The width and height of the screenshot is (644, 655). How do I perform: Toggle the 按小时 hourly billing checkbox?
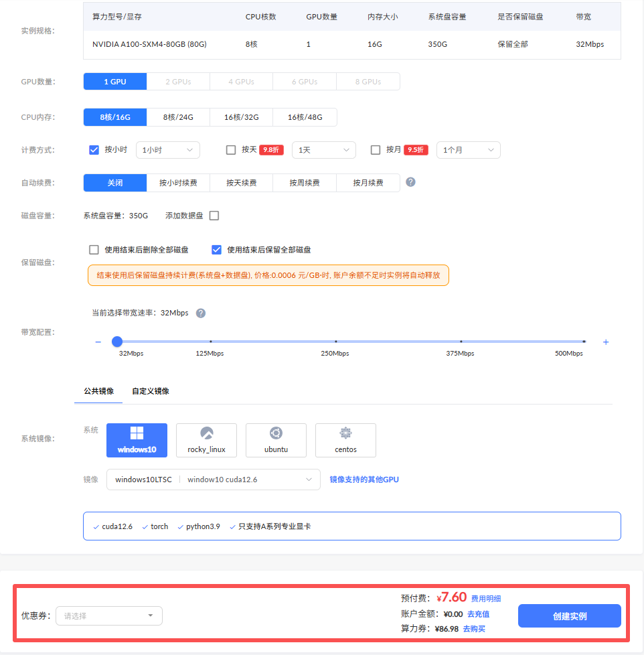click(94, 150)
